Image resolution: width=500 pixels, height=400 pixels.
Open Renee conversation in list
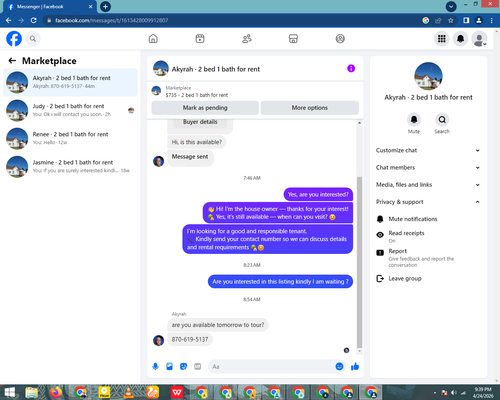click(x=70, y=138)
